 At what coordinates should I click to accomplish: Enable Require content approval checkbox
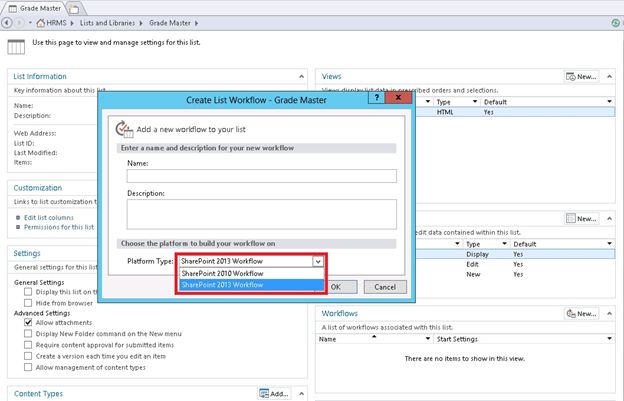[28, 345]
